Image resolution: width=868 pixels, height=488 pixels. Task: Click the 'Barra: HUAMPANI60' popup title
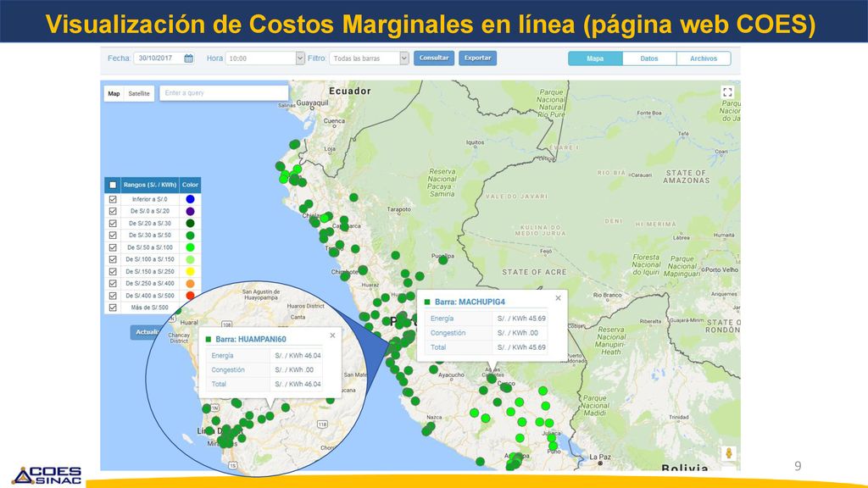point(251,339)
